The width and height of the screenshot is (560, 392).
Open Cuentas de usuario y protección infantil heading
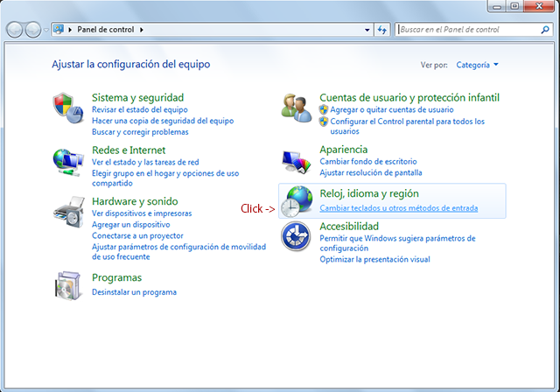click(x=409, y=97)
